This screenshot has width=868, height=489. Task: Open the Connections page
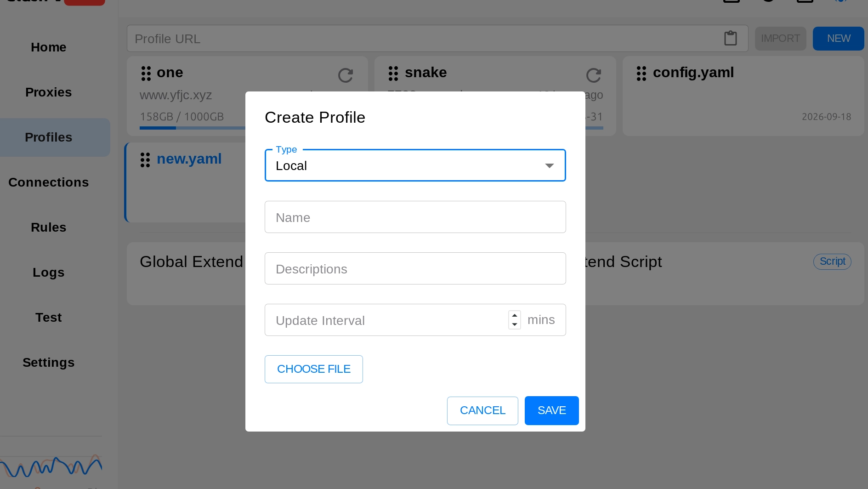(x=49, y=182)
